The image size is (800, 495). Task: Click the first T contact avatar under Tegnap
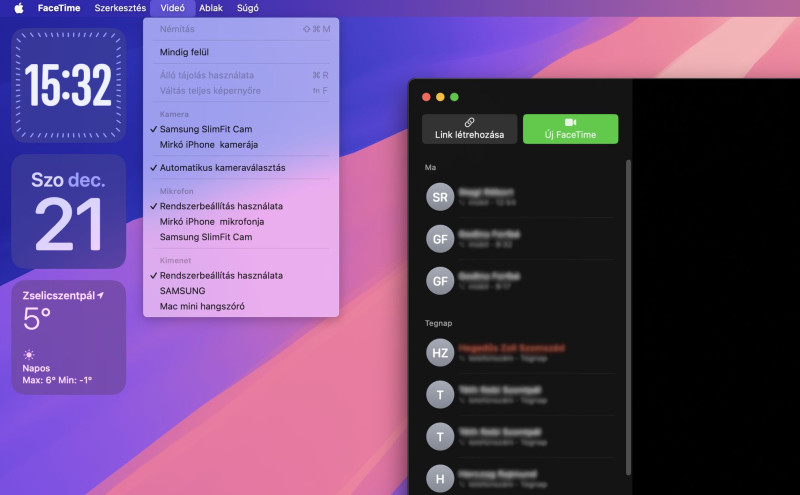440,394
